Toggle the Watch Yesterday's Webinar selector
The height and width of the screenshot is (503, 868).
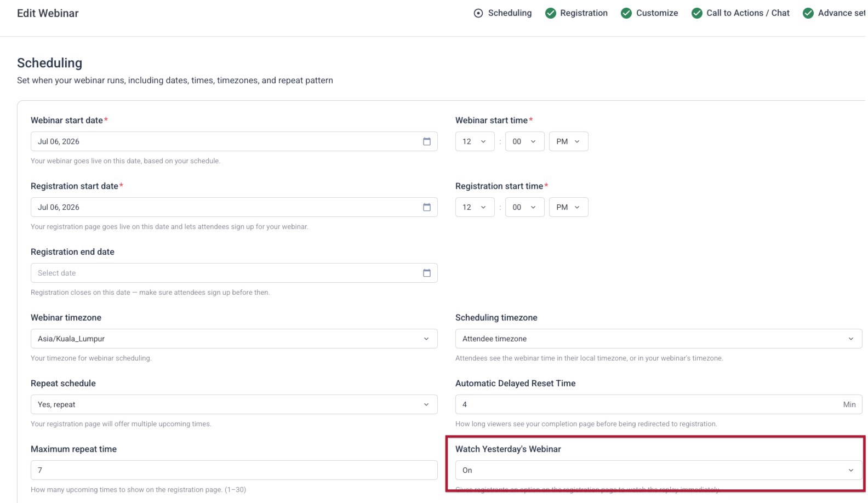659,470
